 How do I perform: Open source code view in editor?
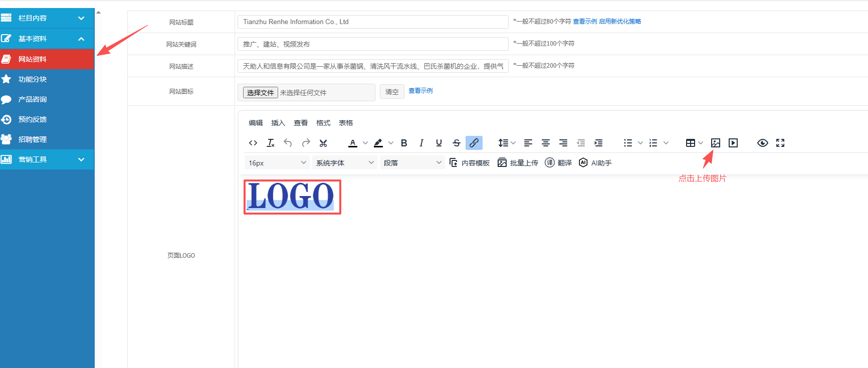(253, 143)
